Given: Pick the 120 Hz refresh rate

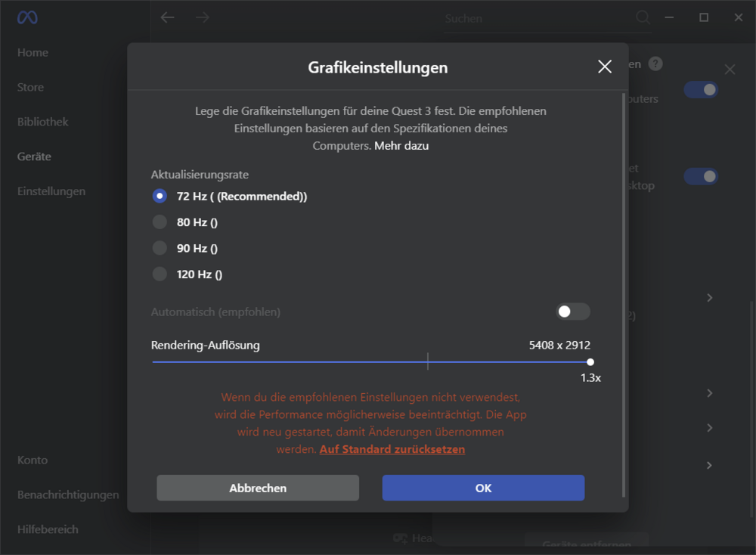Looking at the screenshot, I should [160, 274].
